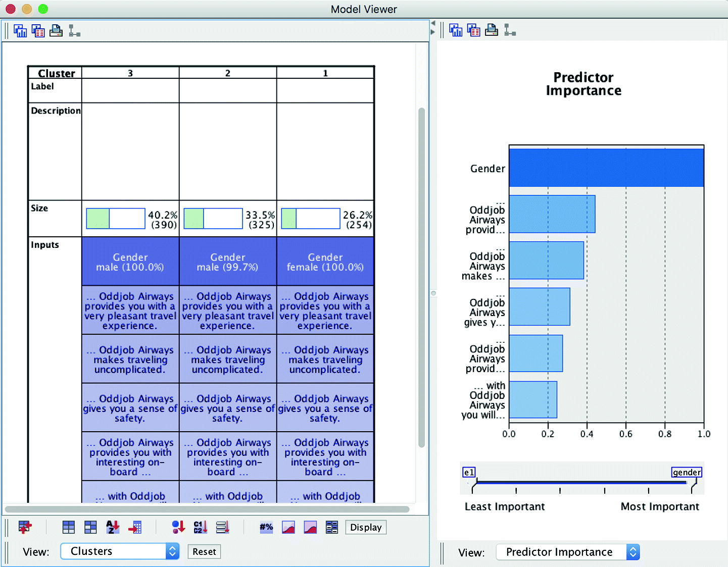Image resolution: width=728 pixels, height=567 pixels.
Task: Open the Clusters view dropdown
Action: 120,551
